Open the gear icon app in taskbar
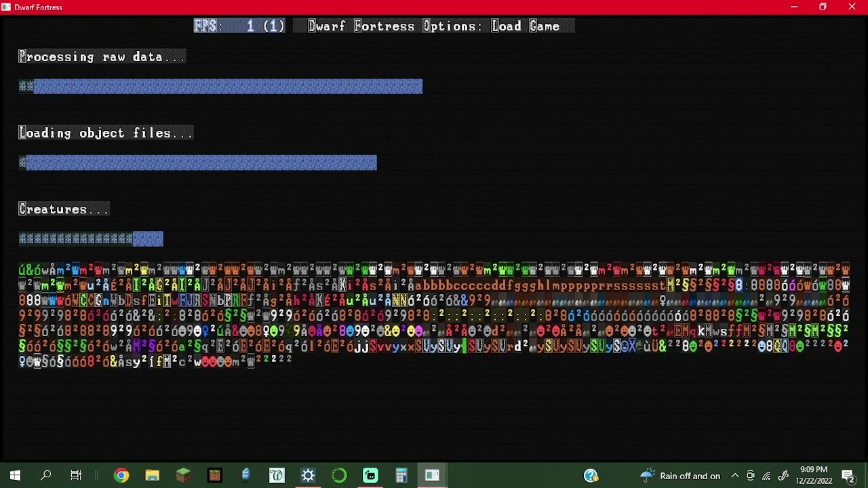Viewport: 868px width, 488px height. pos(308,476)
